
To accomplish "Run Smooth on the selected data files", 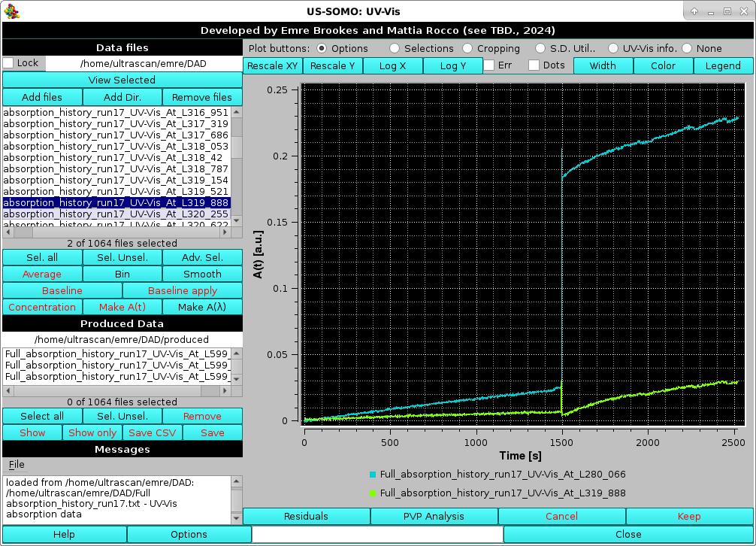I will 202,274.
